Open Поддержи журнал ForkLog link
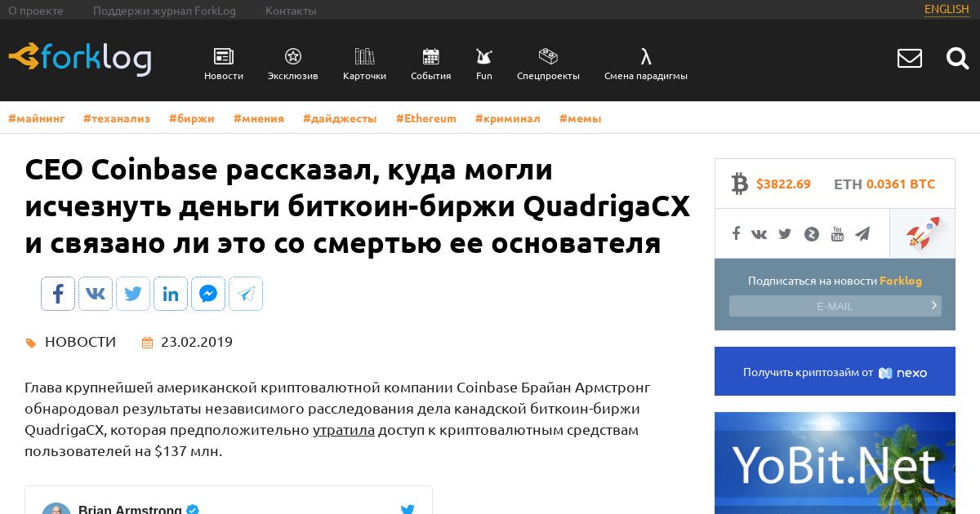Screen dimensions: 980x514 pos(164,11)
